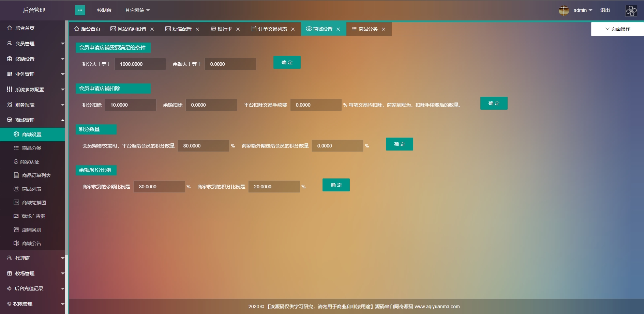Image resolution: width=644 pixels, height=314 pixels.
Task: Click the 商家收到的余额比例 input field
Action: click(x=159, y=187)
